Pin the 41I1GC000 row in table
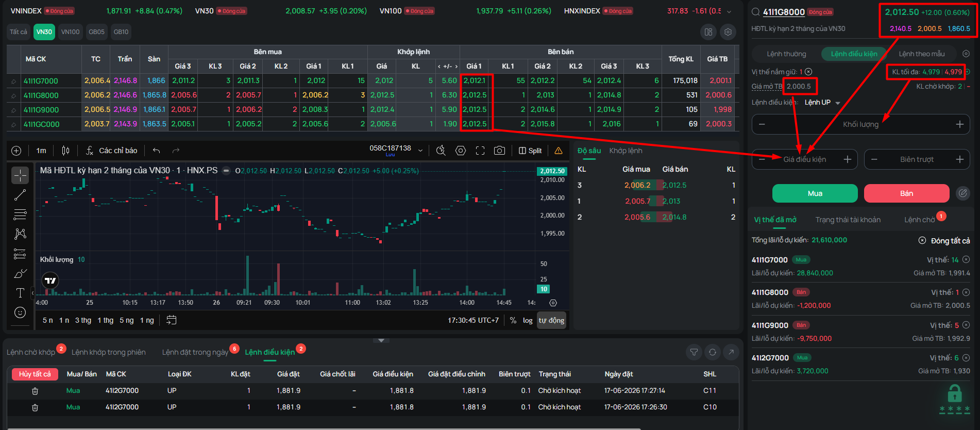 point(13,124)
